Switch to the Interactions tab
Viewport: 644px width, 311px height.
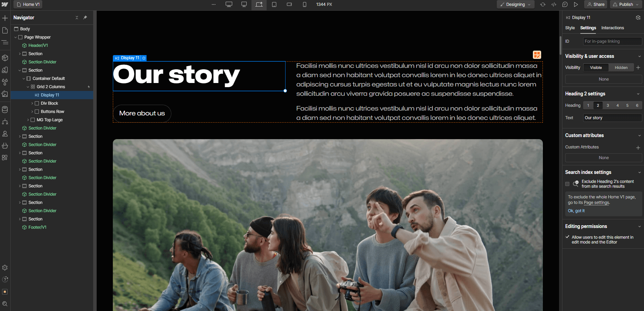coord(612,28)
